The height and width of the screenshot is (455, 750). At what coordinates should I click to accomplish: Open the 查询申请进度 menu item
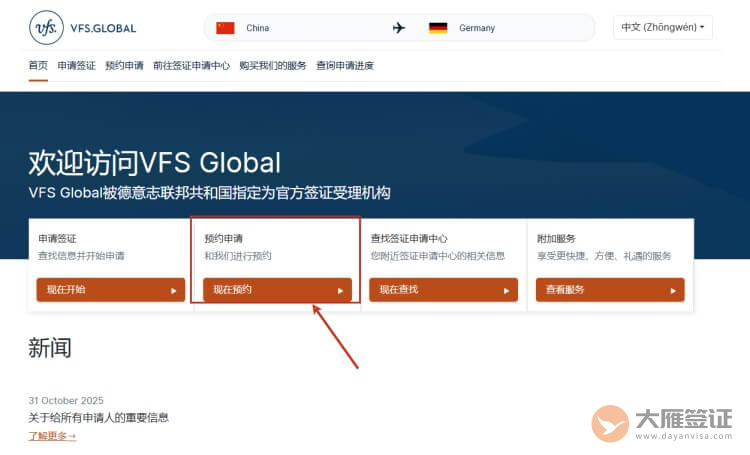coord(345,65)
